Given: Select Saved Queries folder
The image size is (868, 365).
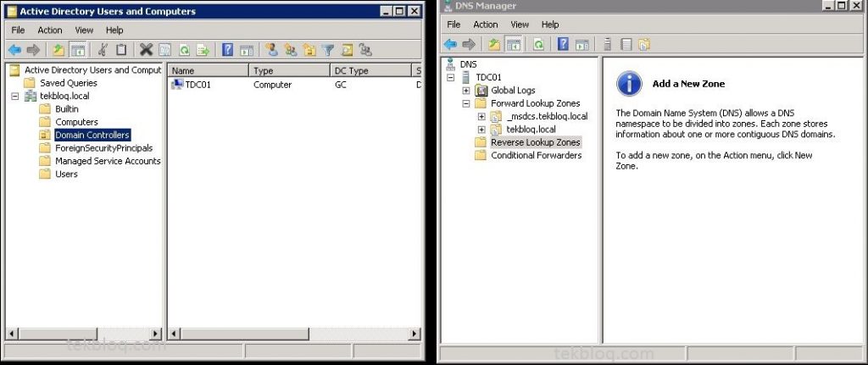Looking at the screenshot, I should pyautogui.click(x=68, y=83).
